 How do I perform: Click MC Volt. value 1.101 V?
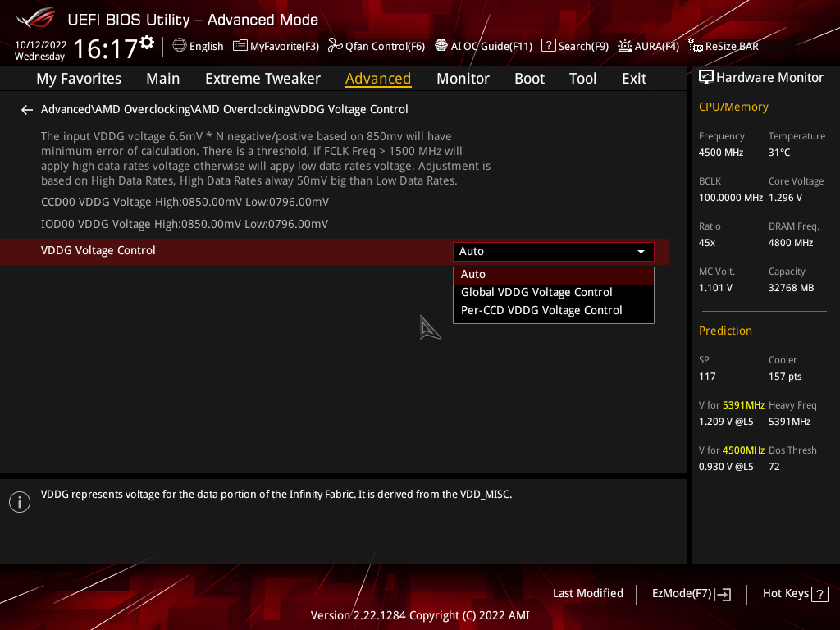715,288
